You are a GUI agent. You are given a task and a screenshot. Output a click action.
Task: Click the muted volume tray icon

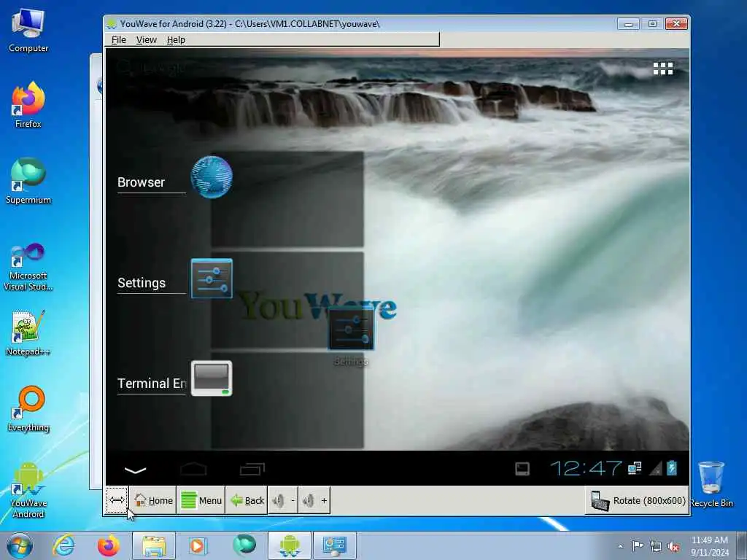[673, 546]
